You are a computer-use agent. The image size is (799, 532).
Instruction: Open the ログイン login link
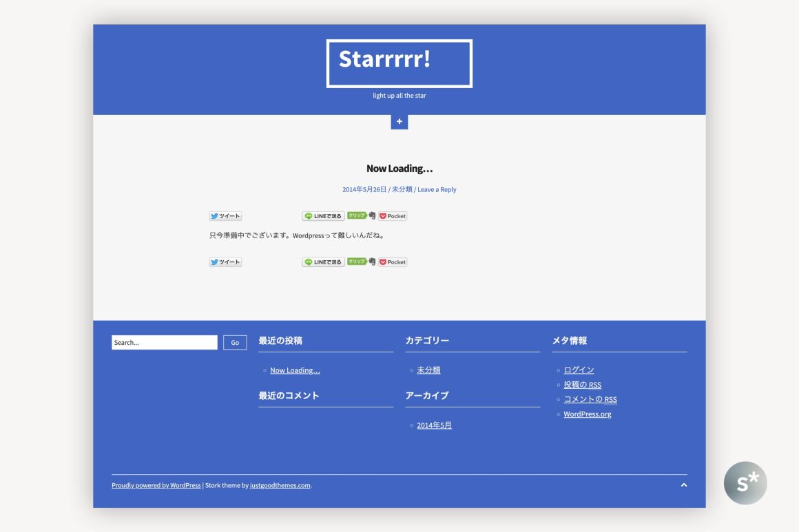pyautogui.click(x=579, y=370)
